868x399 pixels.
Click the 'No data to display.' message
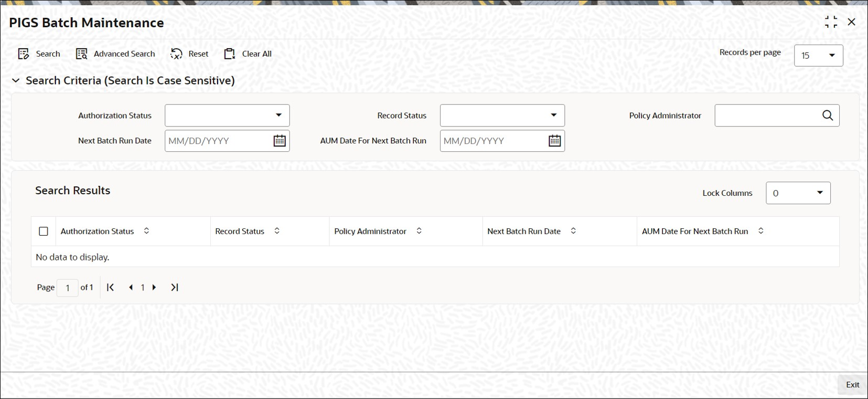72,257
